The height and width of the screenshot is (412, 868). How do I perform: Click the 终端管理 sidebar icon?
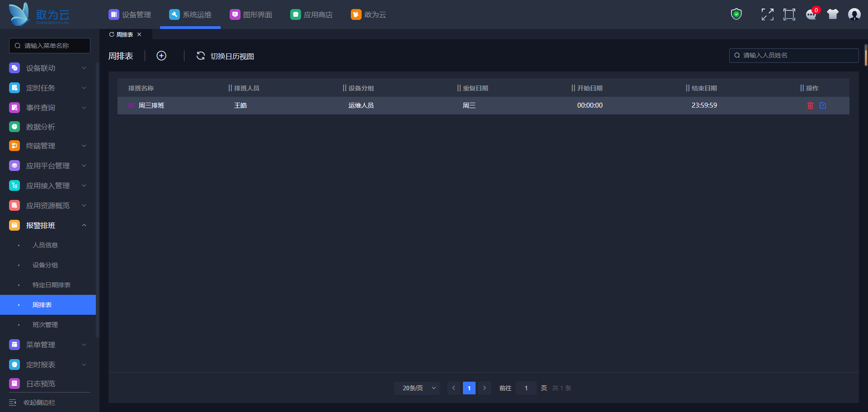[x=14, y=146]
